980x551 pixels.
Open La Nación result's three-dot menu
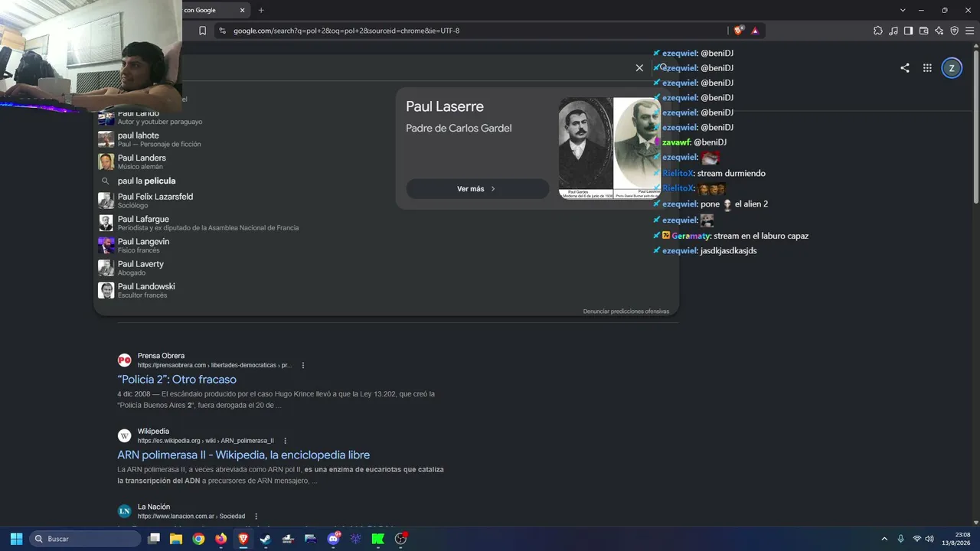pos(256,517)
